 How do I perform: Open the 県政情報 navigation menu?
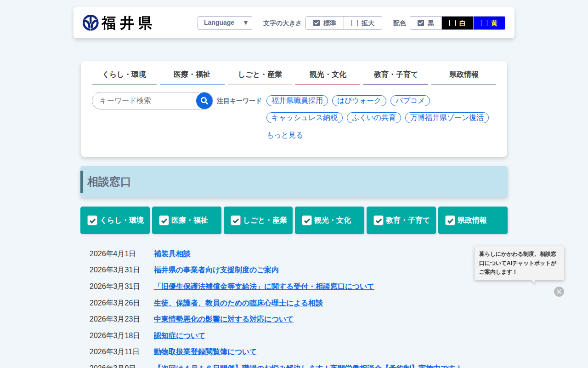coord(464,75)
